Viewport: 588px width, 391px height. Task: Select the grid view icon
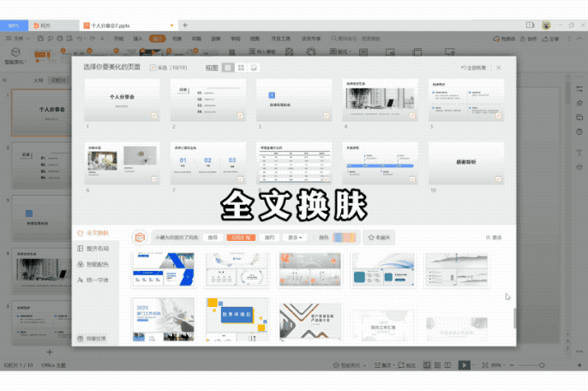tap(241, 67)
